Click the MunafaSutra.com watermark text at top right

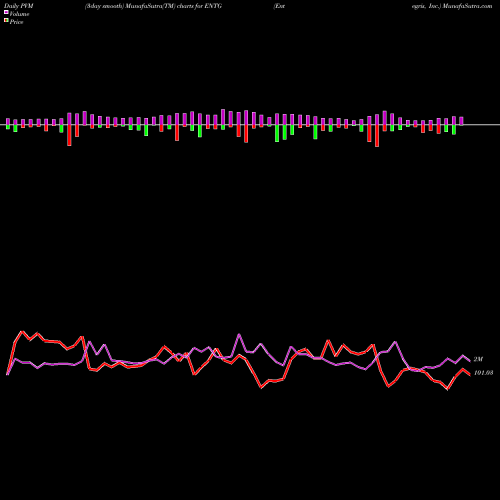point(467,6)
